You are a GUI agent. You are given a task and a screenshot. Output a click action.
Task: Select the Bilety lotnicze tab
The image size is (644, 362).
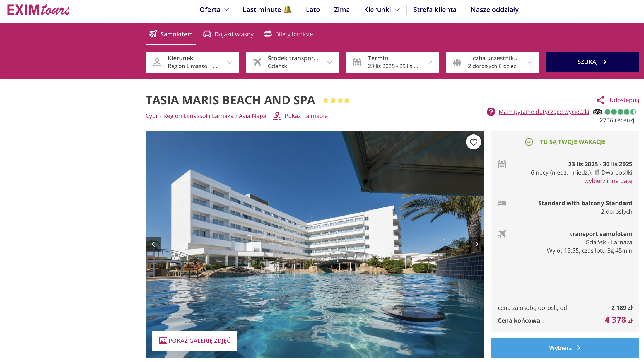(288, 34)
